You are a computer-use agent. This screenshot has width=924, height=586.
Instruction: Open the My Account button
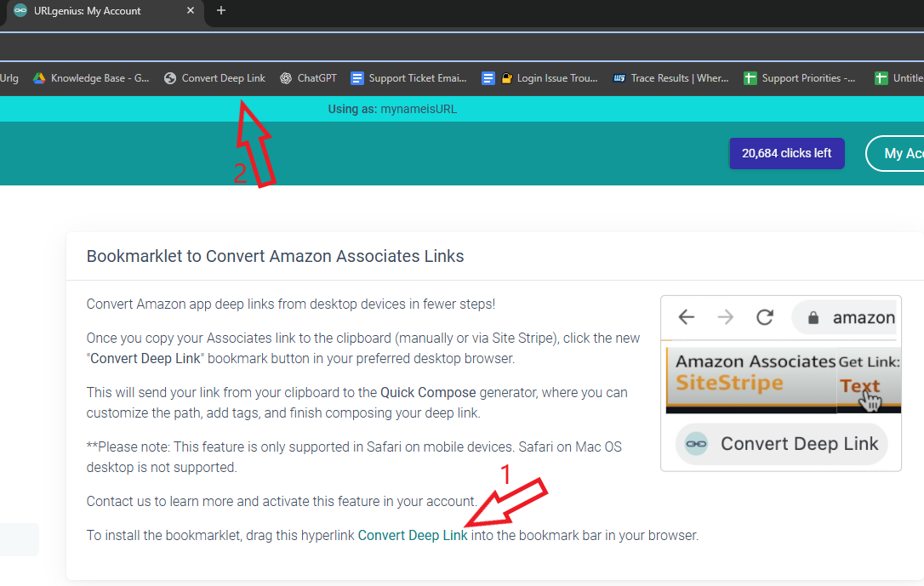coord(898,153)
